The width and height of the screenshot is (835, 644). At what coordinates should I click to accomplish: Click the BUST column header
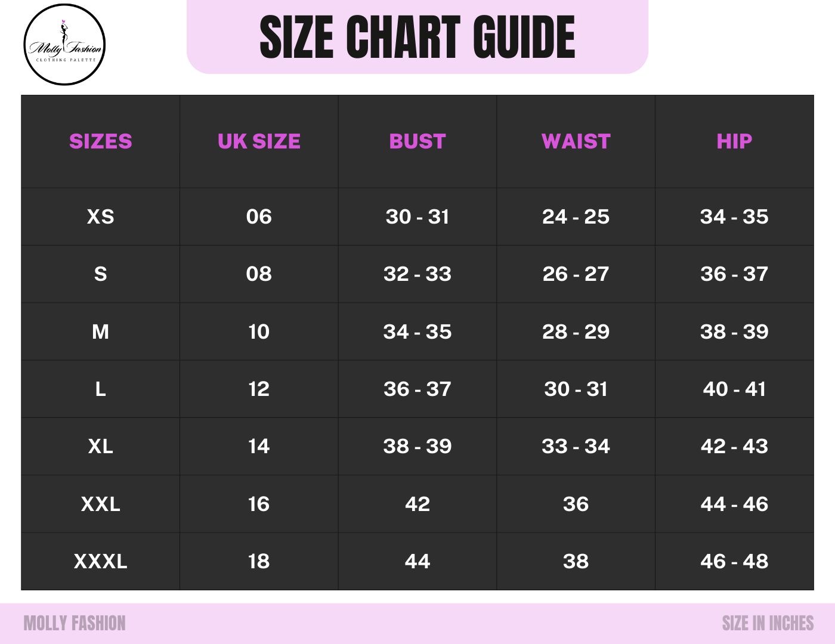[x=417, y=141]
